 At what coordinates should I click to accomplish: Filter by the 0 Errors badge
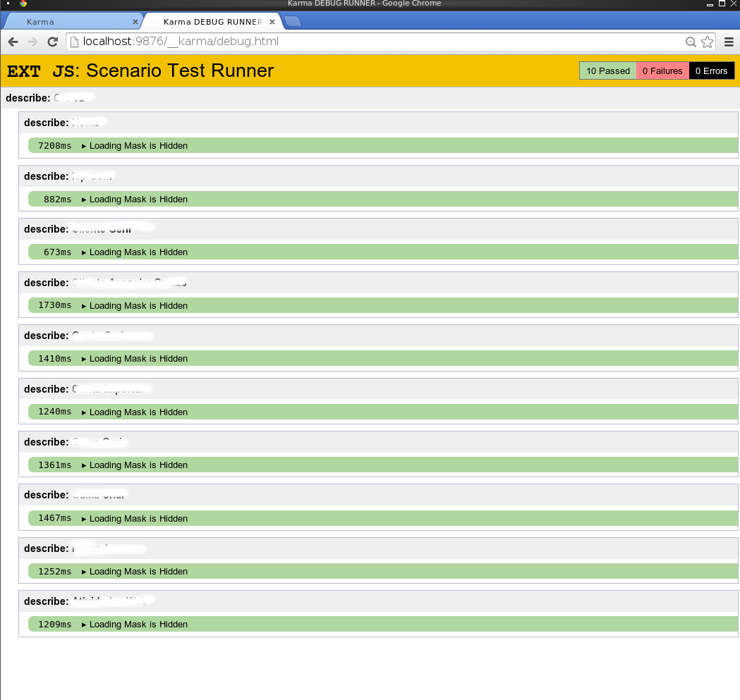711,70
